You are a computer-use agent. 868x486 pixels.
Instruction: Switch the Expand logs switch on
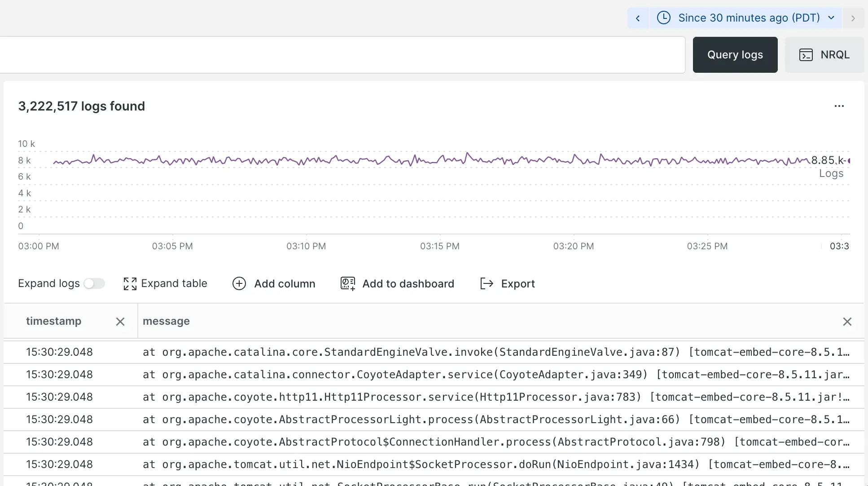(94, 283)
